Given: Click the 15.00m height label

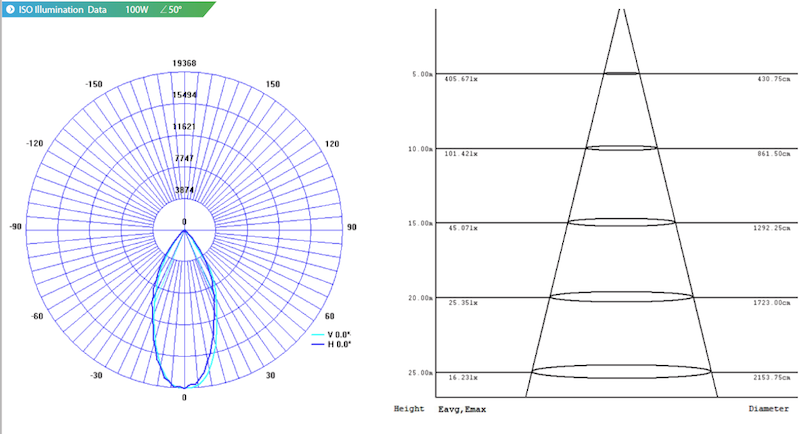Looking at the screenshot, I should 420,223.
